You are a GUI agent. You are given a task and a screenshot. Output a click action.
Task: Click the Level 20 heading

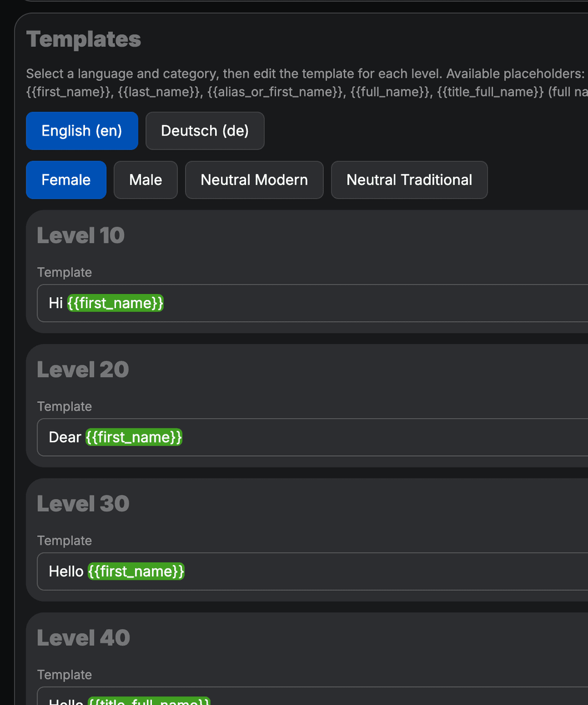pyautogui.click(x=83, y=370)
